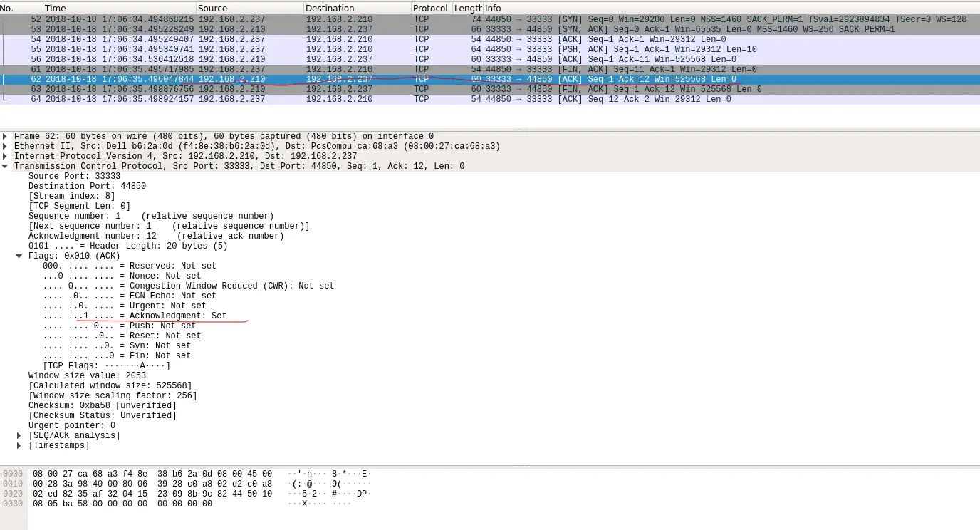This screenshot has height=530, width=980.
Task: Select packet number 54 in the list
Action: [490, 39]
